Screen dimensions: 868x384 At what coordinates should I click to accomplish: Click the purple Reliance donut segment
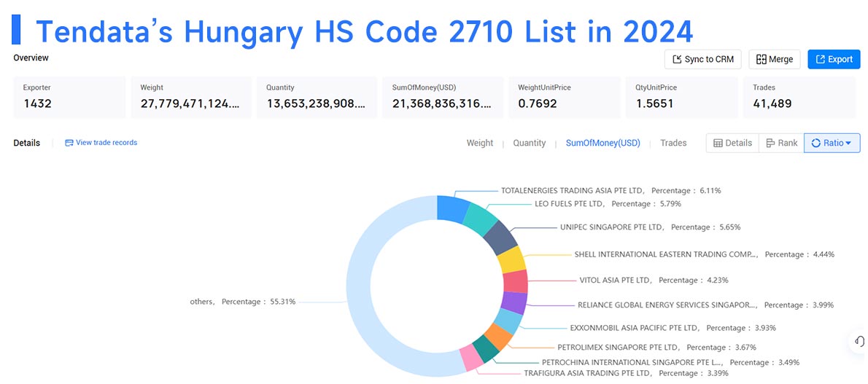click(x=515, y=302)
